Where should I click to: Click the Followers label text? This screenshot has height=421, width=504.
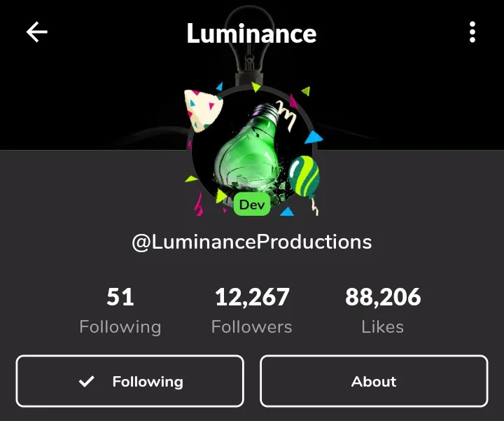[x=252, y=327]
